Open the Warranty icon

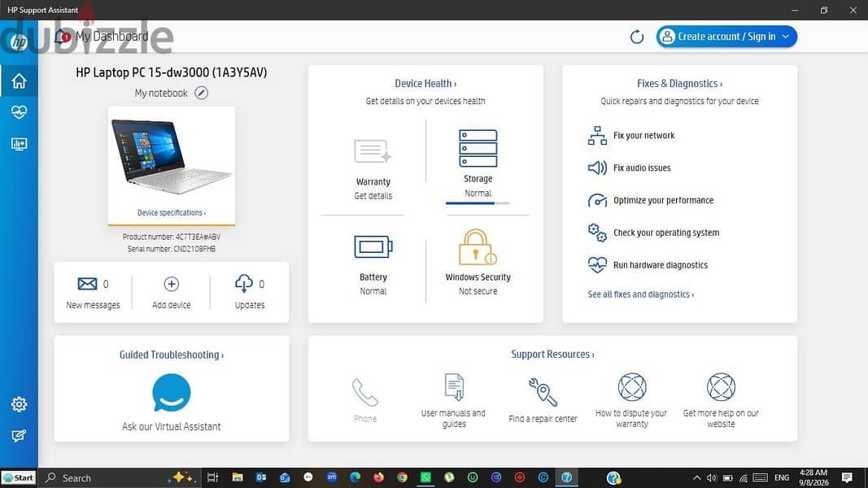(x=373, y=151)
